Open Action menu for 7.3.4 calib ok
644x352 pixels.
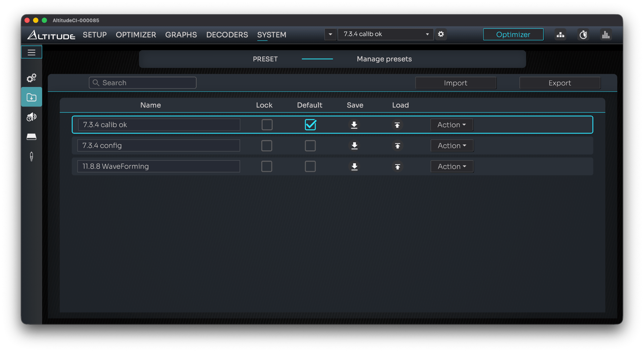(x=452, y=125)
